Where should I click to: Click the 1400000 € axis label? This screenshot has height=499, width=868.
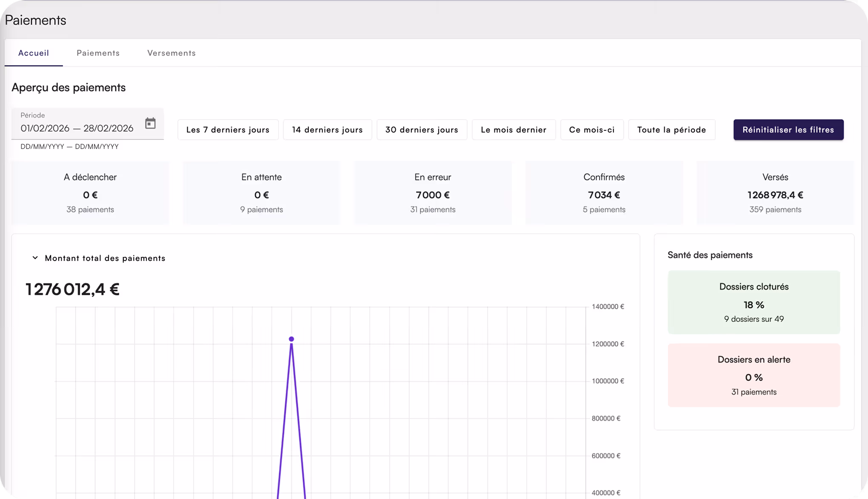[x=608, y=307]
